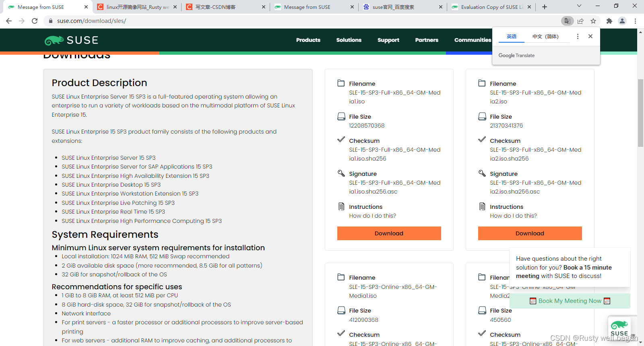Open the Communities menu
The width and height of the screenshot is (644, 346).
pyautogui.click(x=473, y=40)
